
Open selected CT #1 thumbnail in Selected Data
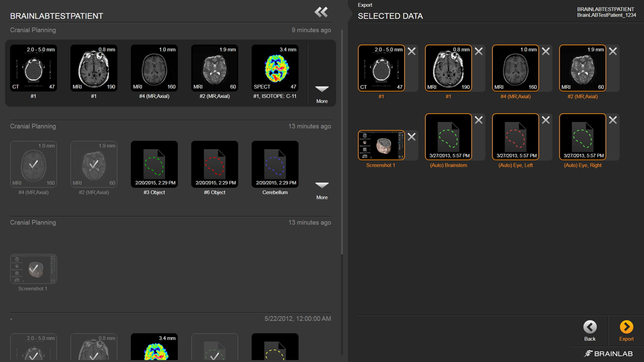[381, 68]
